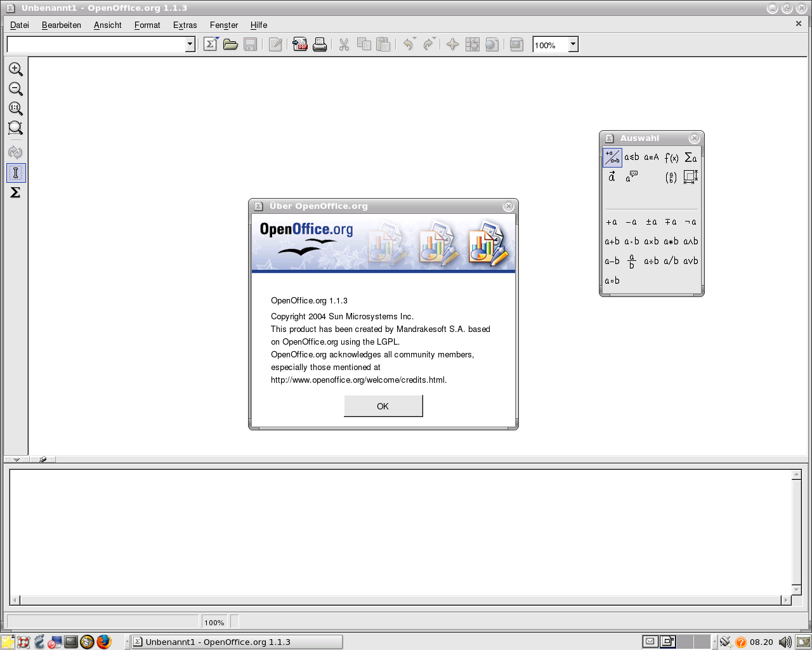This screenshot has height=650, width=812.
Task: Click Unbenannt1 taskbar window button
Action: 237,642
